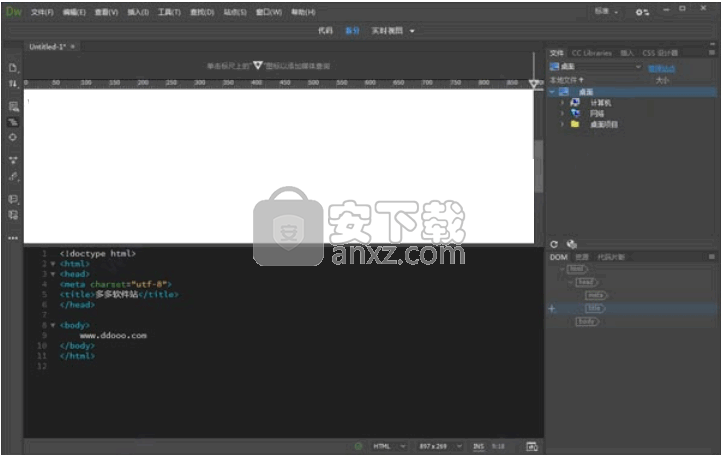Viewport: 722px width, 455px height.
Task: Click the apply comment icon
Action: 13,199
